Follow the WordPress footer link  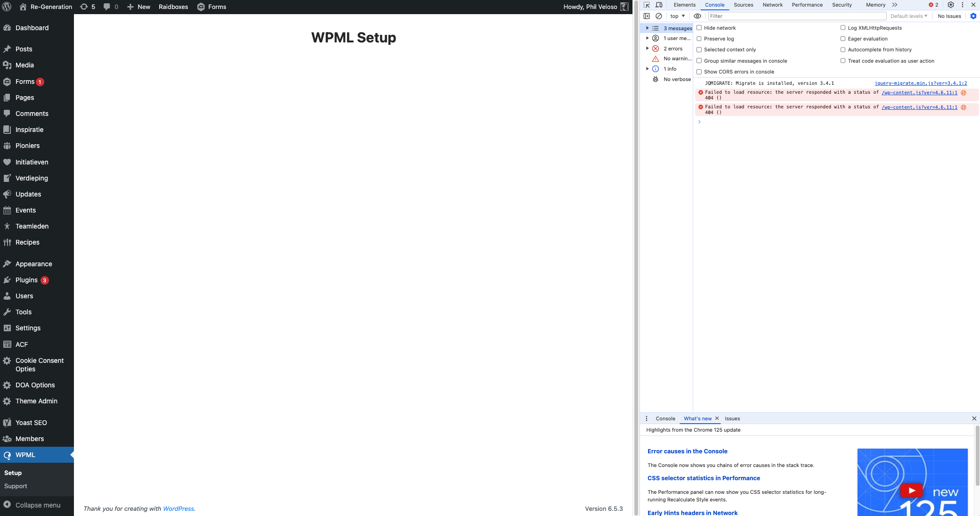click(178, 508)
